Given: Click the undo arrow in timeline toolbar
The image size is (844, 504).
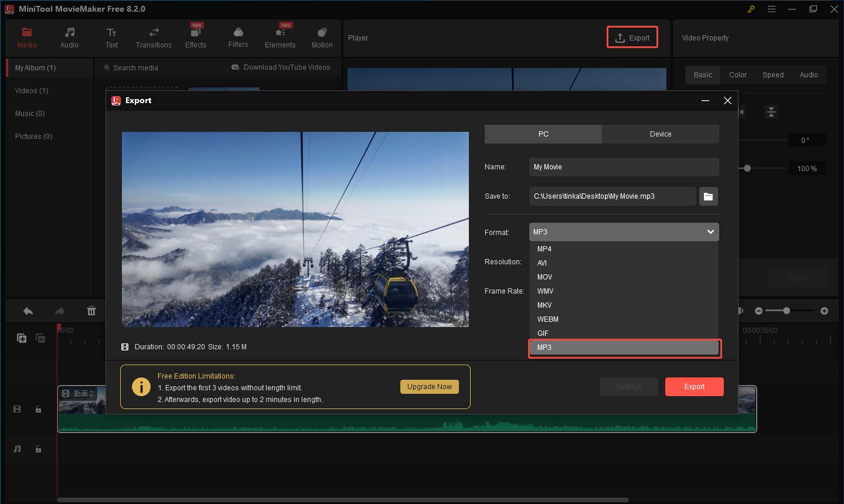Looking at the screenshot, I should click(x=28, y=311).
